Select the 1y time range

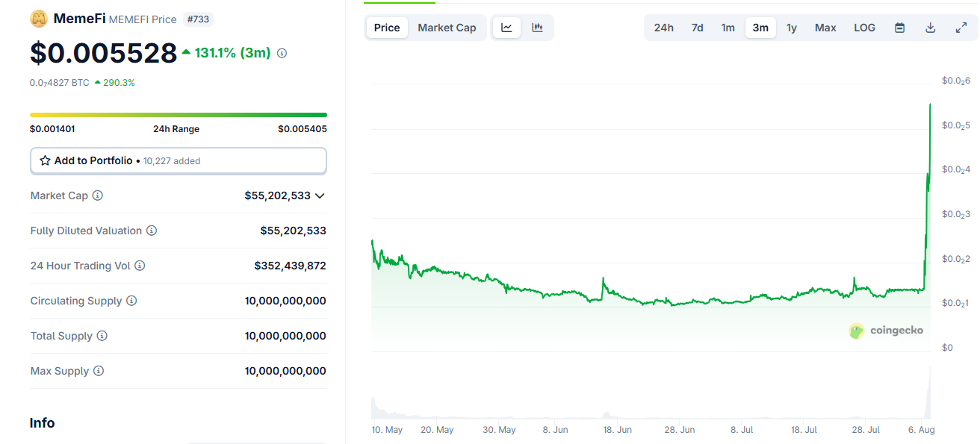click(x=792, y=27)
